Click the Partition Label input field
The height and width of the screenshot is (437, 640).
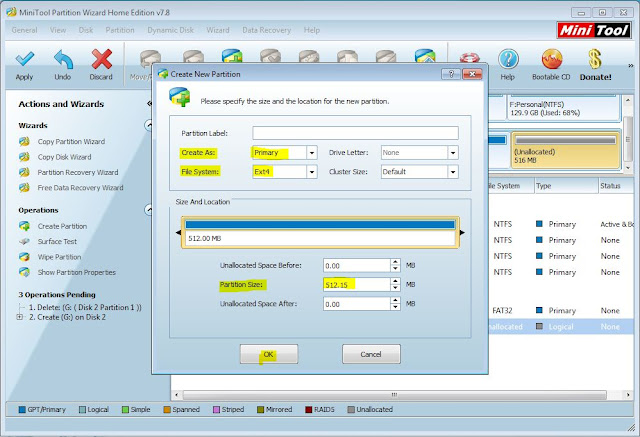355,133
